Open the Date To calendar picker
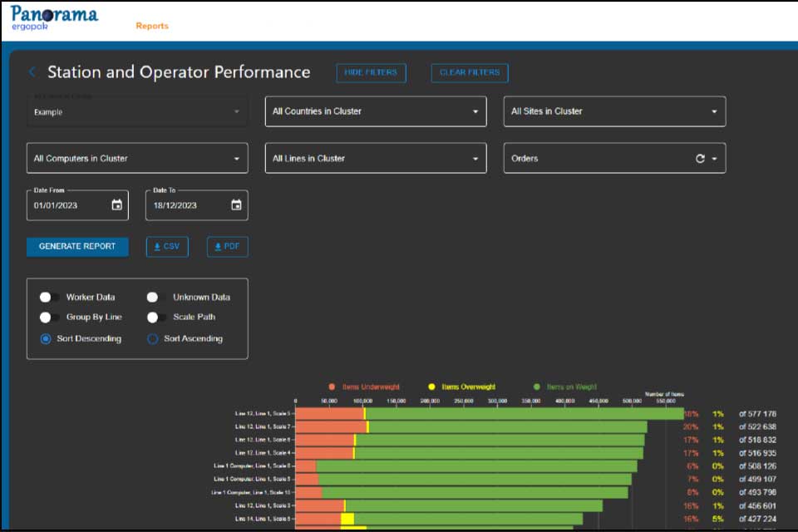The height and width of the screenshot is (532, 798). [236, 204]
